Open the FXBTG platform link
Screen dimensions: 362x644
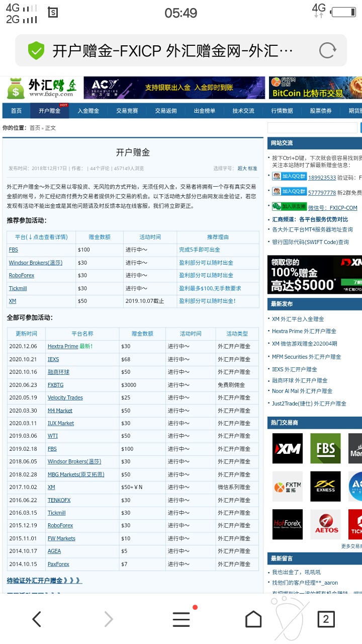[x=55, y=385]
